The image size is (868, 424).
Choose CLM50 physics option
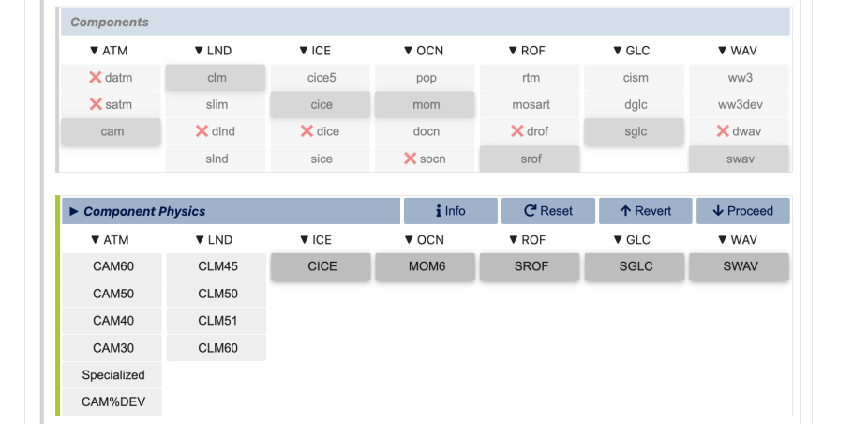point(217,294)
